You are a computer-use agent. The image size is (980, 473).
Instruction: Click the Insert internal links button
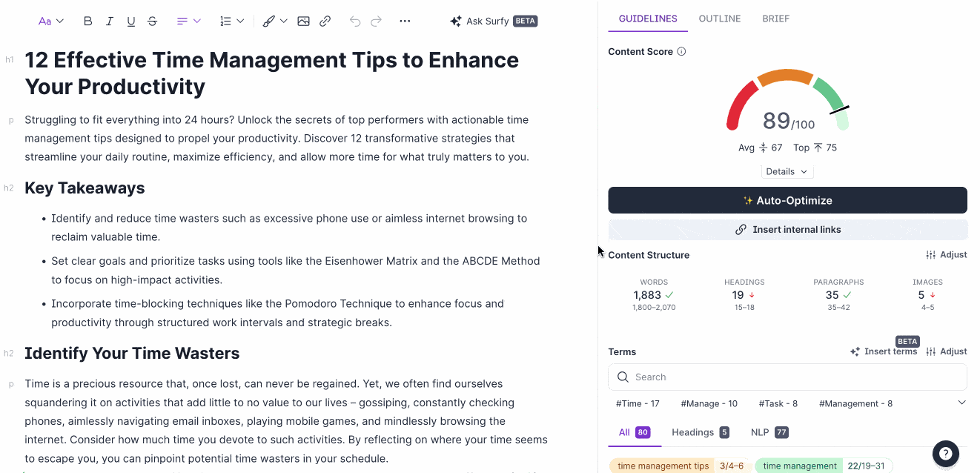pos(787,230)
